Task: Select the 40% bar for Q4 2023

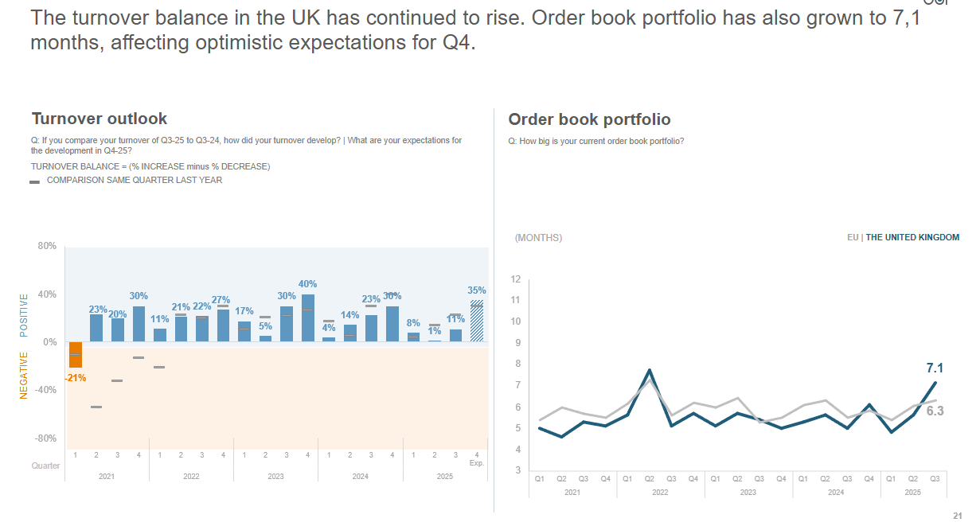Action: [308, 318]
